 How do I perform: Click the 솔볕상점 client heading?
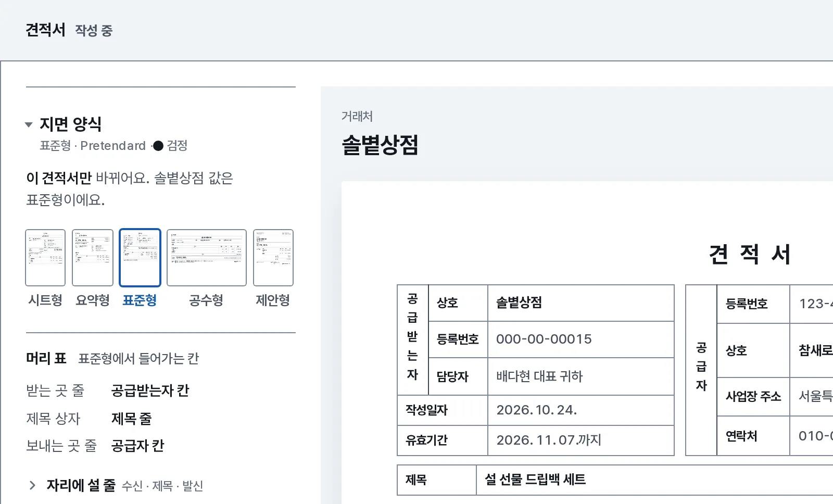380,145
